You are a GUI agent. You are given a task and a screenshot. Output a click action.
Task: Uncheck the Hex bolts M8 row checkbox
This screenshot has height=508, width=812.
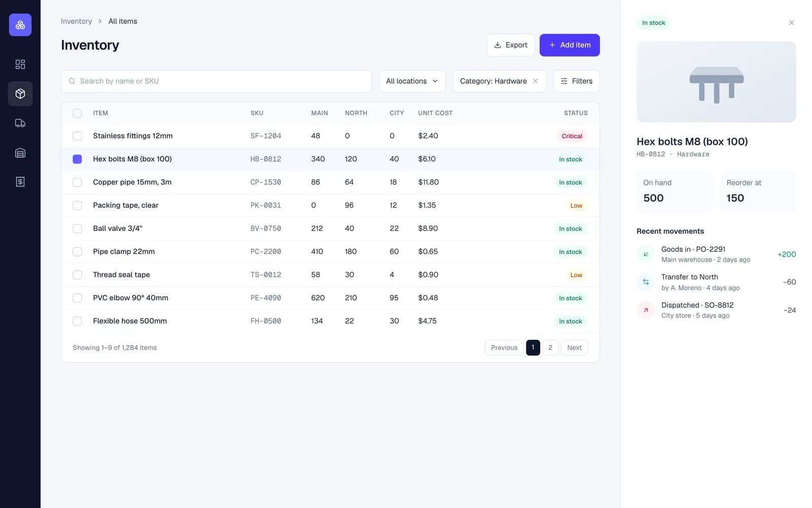(77, 159)
